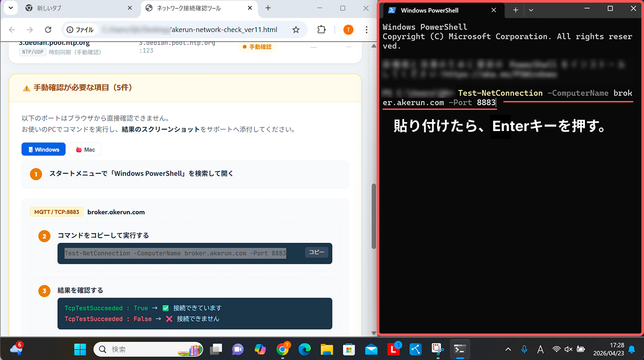Close the 新しいタブ tab
644x360 pixels.
pyautogui.click(x=130, y=8)
